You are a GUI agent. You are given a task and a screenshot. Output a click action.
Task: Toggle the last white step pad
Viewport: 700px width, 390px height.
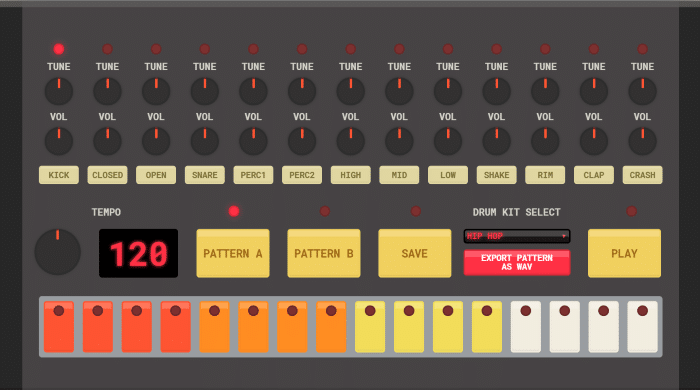(x=642, y=327)
